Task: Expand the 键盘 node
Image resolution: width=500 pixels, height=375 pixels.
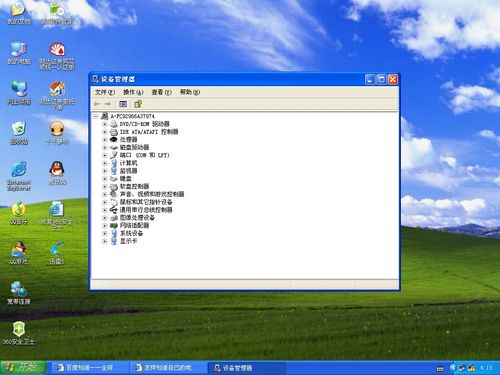Action: click(104, 179)
